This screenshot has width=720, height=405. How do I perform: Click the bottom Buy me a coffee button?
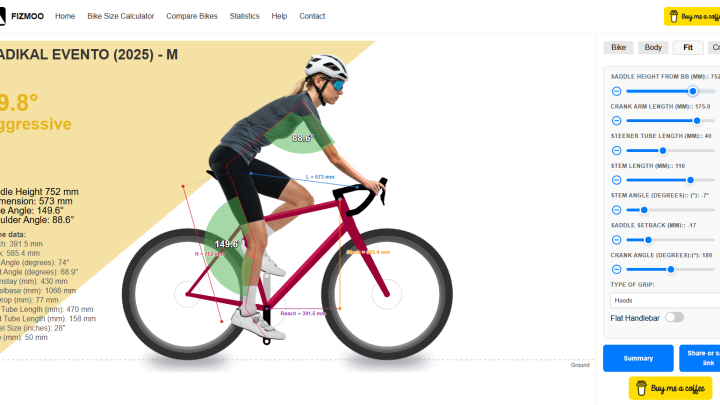click(670, 388)
